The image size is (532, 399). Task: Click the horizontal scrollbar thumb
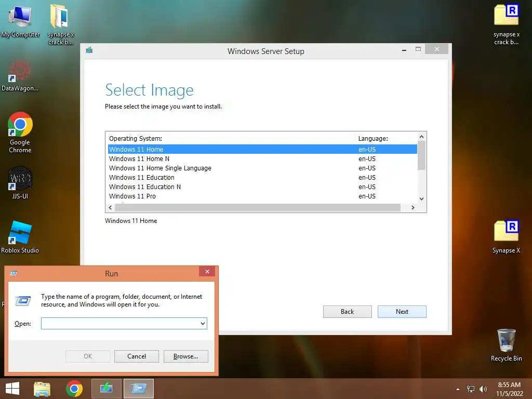click(258, 207)
